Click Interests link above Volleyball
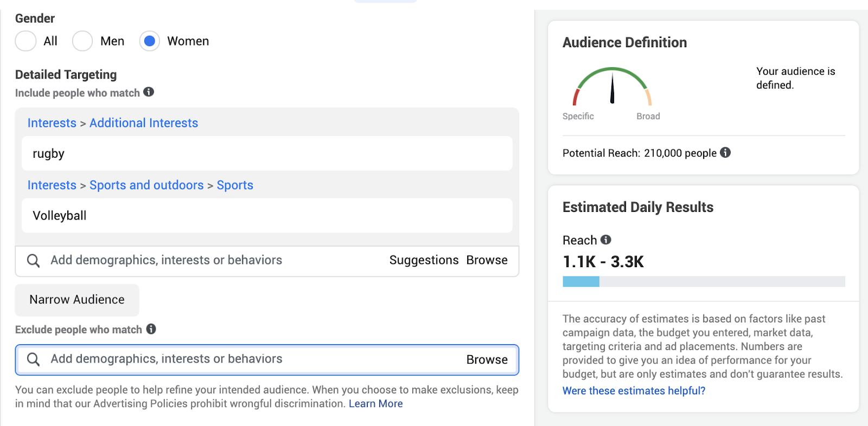868x426 pixels. point(52,185)
